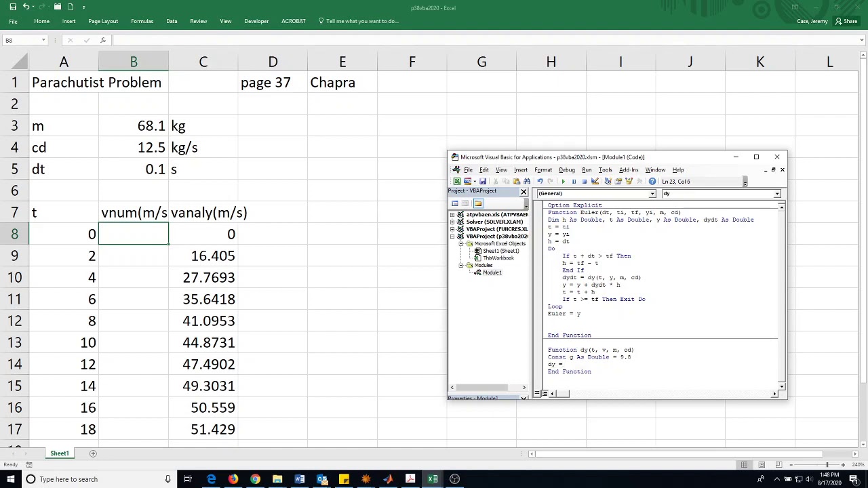The image size is (868, 488).
Task: Open the File backstage tab
Action: point(13,21)
